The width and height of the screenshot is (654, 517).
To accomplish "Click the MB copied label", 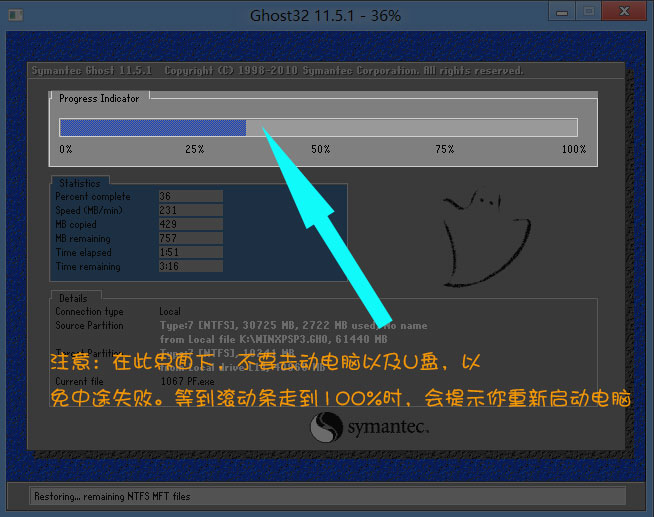I will pos(76,224).
